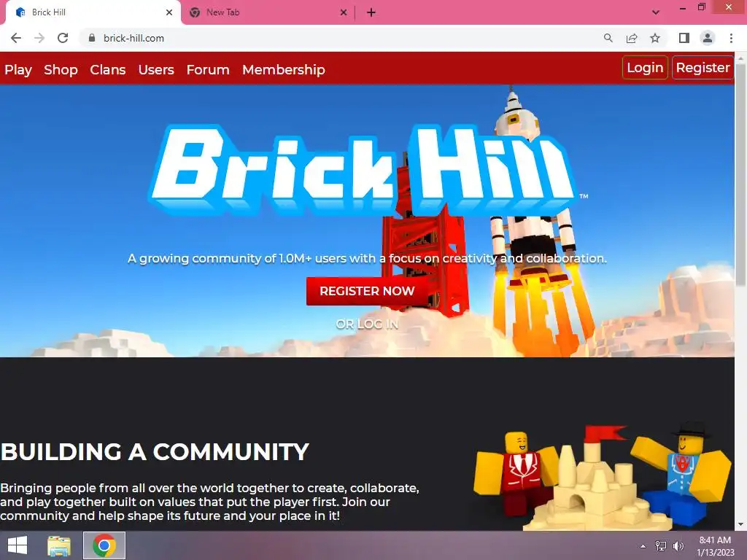
Task: Open the Clans page
Action: point(108,70)
